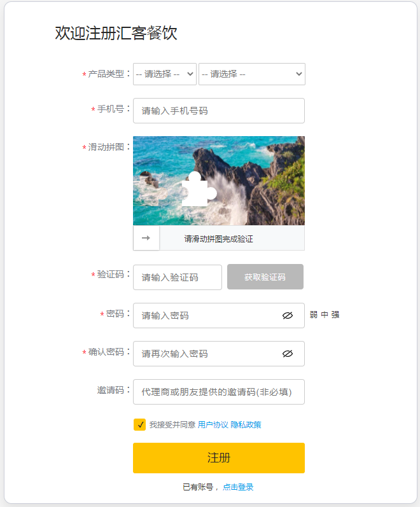Click the white puzzle piece cutout in image
This screenshot has width=420, height=507.
199,190
